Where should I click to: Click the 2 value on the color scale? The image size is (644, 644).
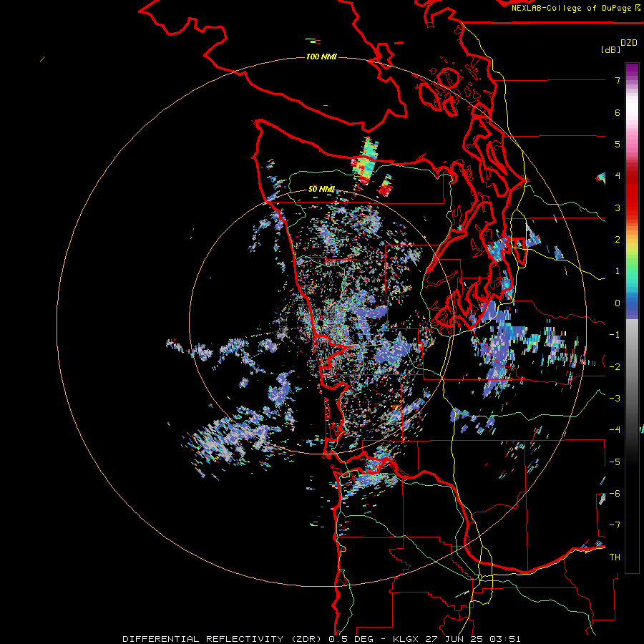point(618,240)
